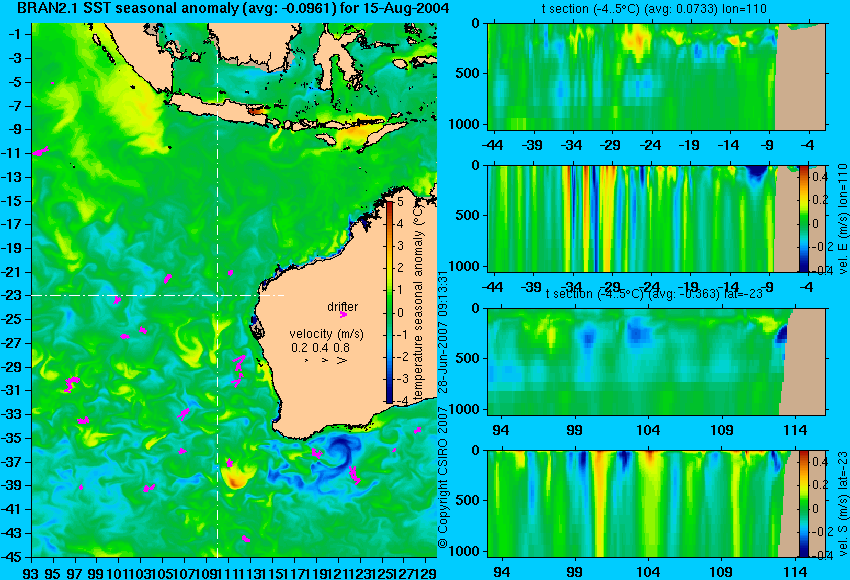Click the BRAN2.1 SST seasonal anomaly title
Viewport: 850px width, 580px height.
pyautogui.click(x=234, y=8)
